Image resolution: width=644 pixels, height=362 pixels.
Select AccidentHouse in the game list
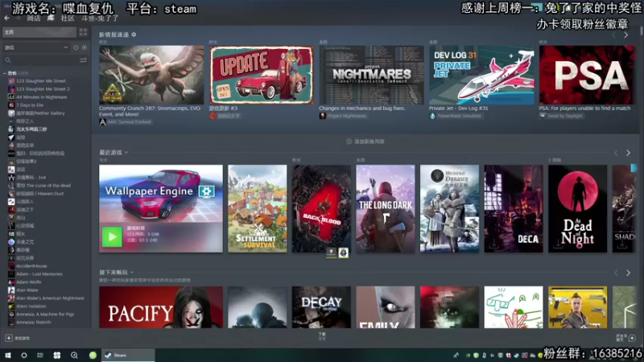point(31,266)
